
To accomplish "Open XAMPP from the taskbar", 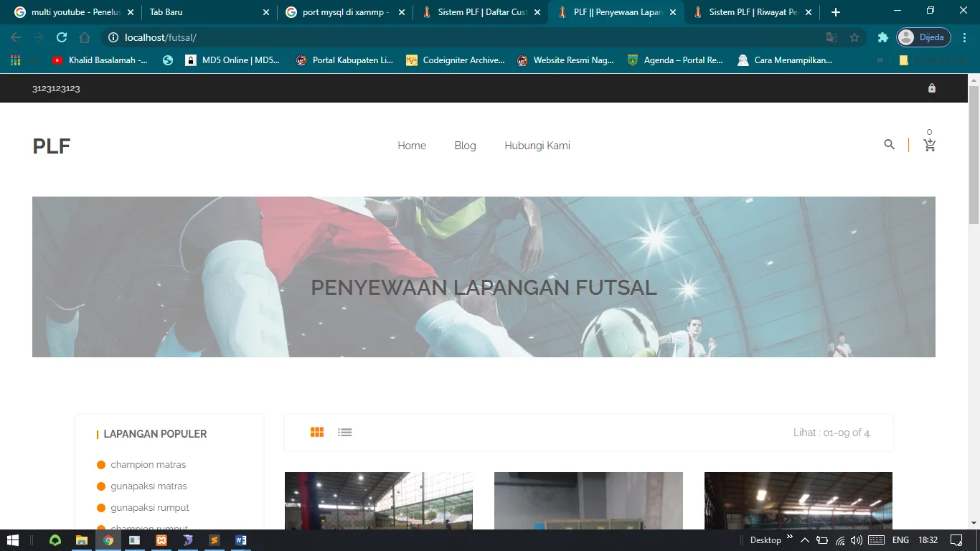I will [x=161, y=540].
